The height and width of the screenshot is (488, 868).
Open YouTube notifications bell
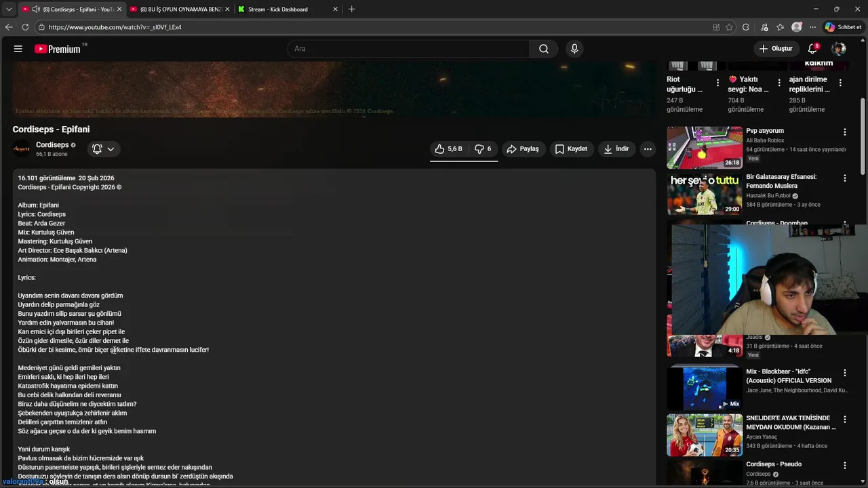(812, 49)
